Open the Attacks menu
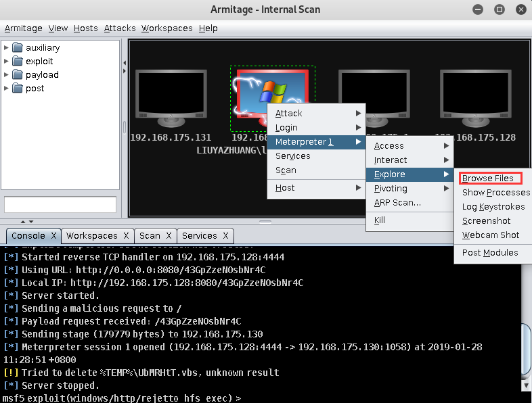The height and width of the screenshot is (403, 532). [x=119, y=28]
